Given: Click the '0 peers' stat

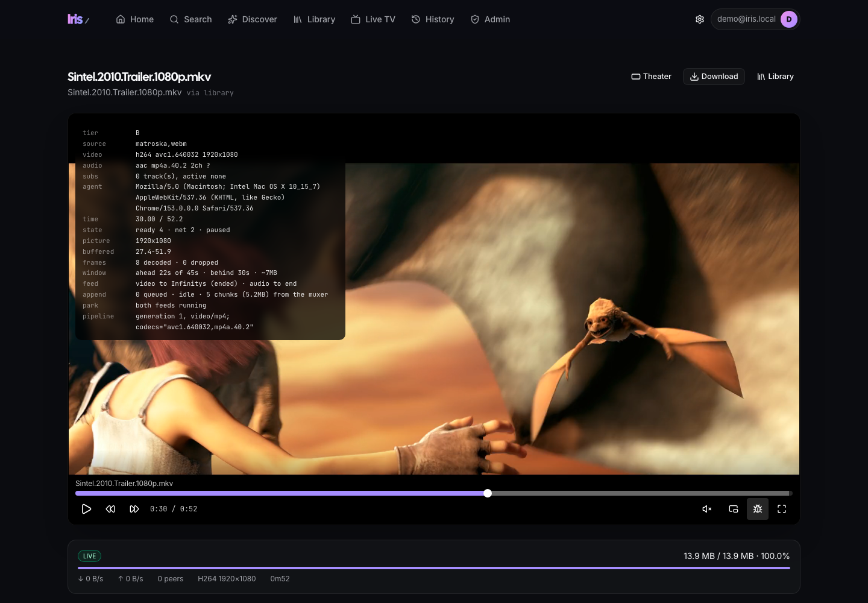Looking at the screenshot, I should pyautogui.click(x=171, y=579).
